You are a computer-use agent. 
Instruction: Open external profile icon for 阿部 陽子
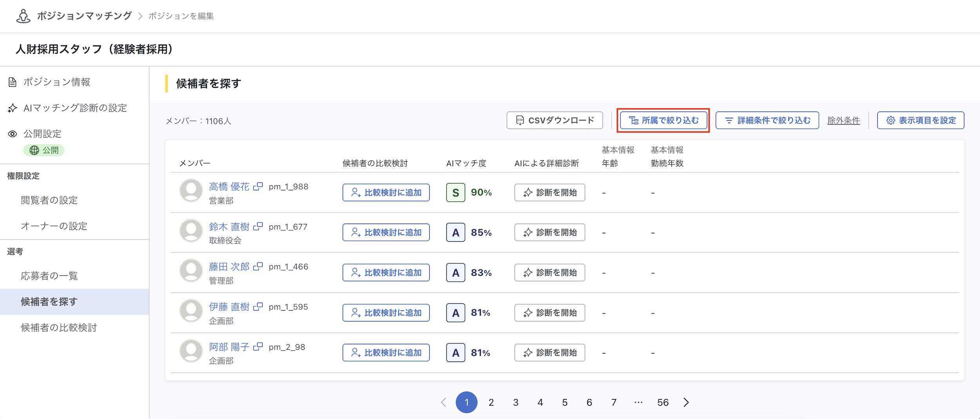258,347
